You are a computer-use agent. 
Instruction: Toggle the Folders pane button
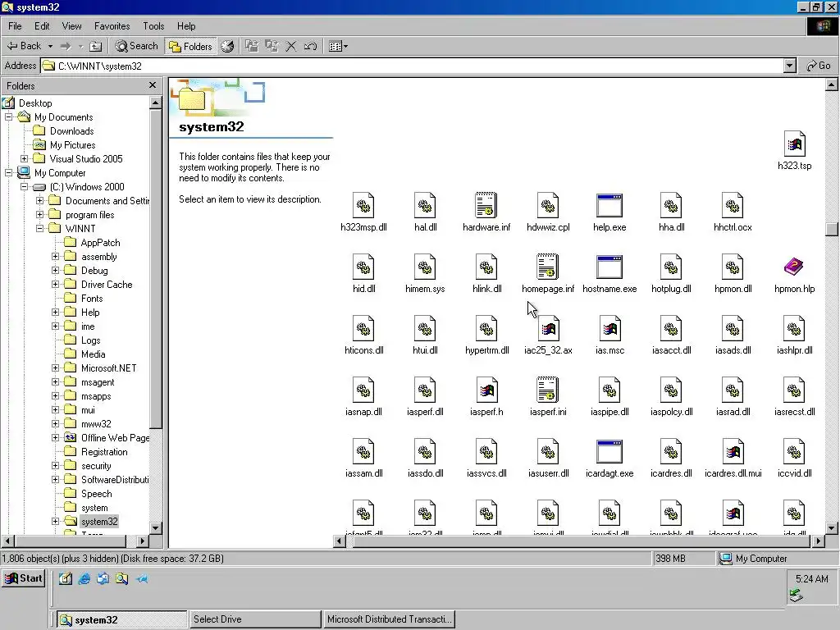point(190,46)
